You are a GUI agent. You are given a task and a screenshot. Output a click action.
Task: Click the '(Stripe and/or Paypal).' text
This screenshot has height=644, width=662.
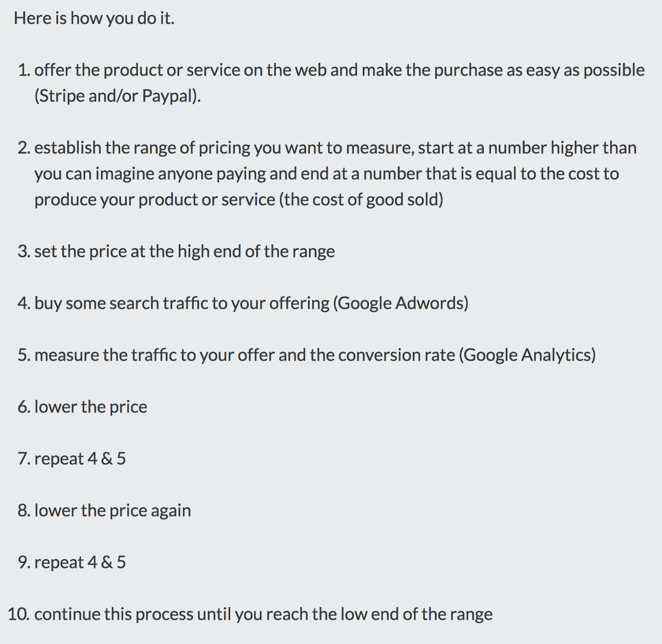coord(118,96)
